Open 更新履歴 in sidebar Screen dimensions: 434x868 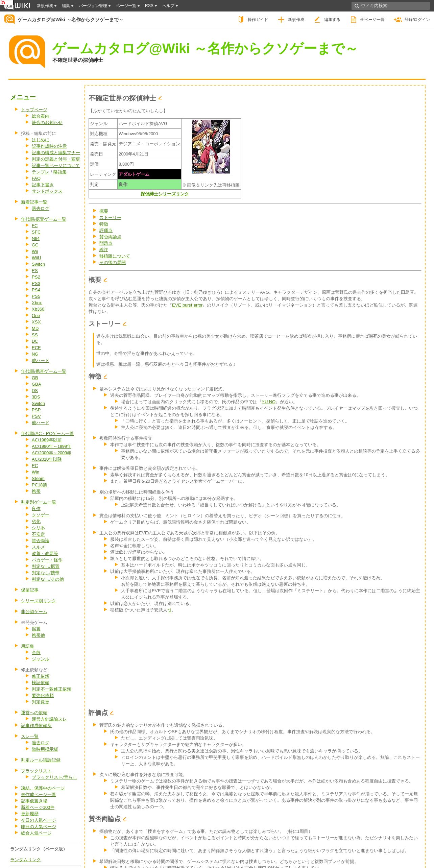[x=30, y=814]
